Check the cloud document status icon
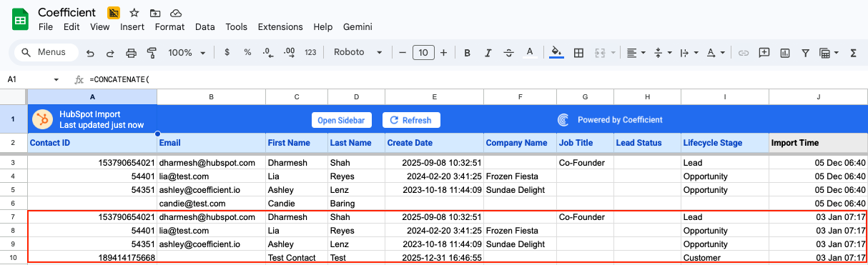868x265 pixels. [x=176, y=13]
